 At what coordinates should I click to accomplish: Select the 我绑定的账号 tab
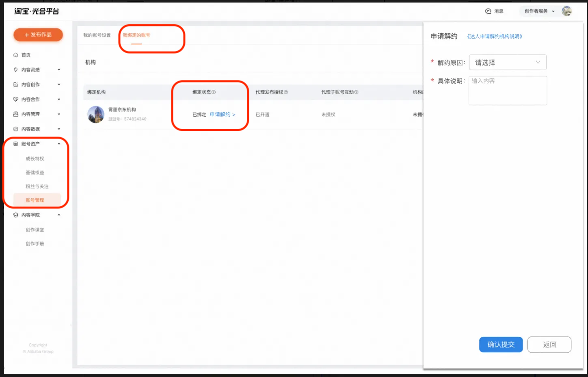[x=136, y=35]
